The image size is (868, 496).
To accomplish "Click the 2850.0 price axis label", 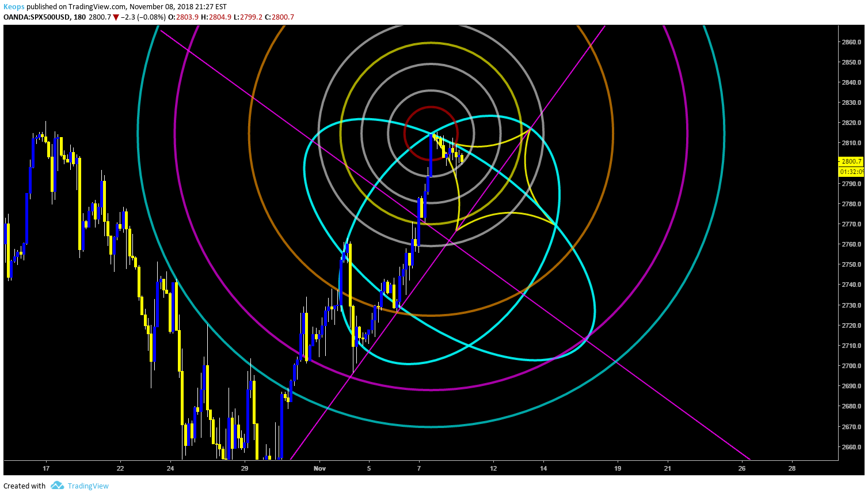I will 851,62.
